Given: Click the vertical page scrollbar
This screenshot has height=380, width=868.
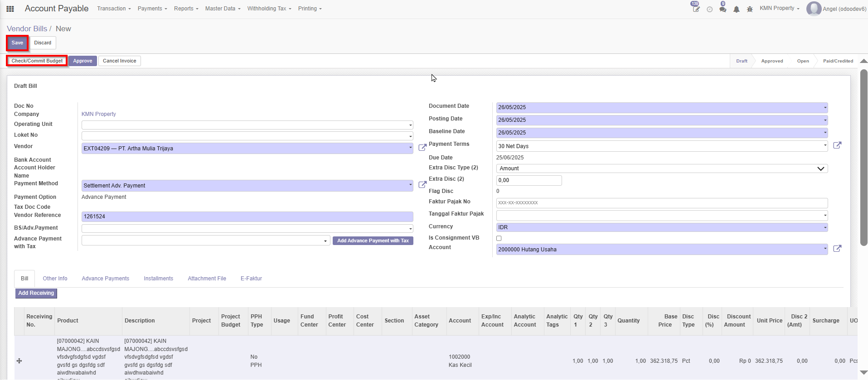Looking at the screenshot, I should [x=864, y=158].
